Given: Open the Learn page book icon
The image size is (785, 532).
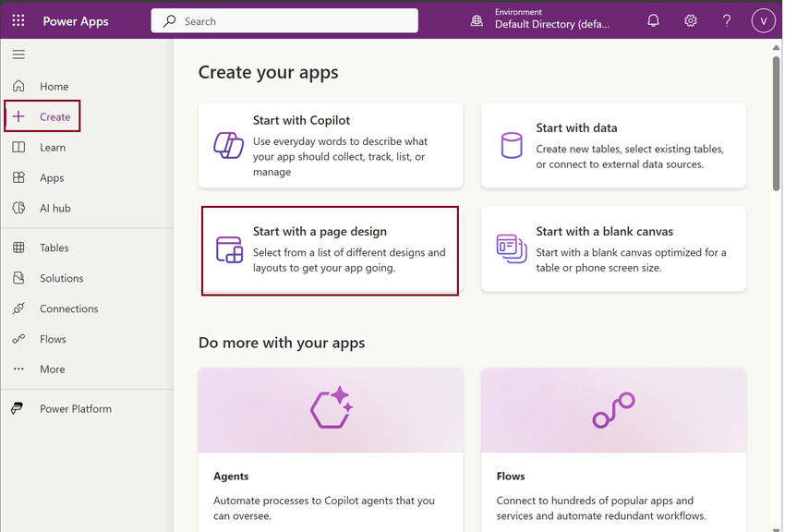Looking at the screenshot, I should pos(18,147).
